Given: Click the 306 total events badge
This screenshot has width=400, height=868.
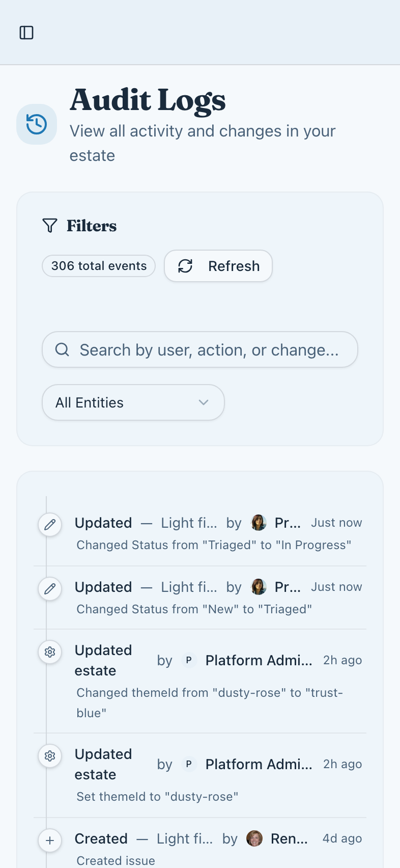Looking at the screenshot, I should [x=99, y=266].
